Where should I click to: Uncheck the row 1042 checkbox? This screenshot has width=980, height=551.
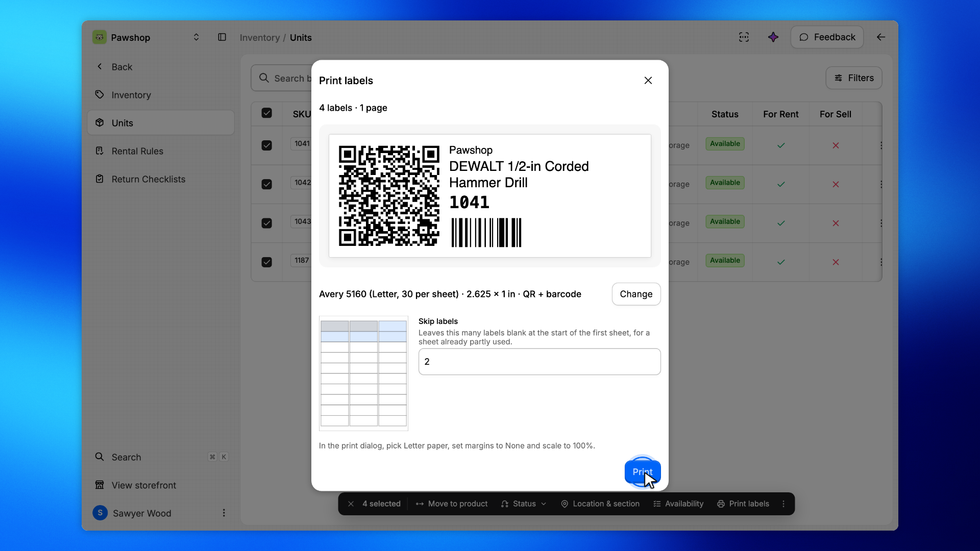[x=266, y=184]
